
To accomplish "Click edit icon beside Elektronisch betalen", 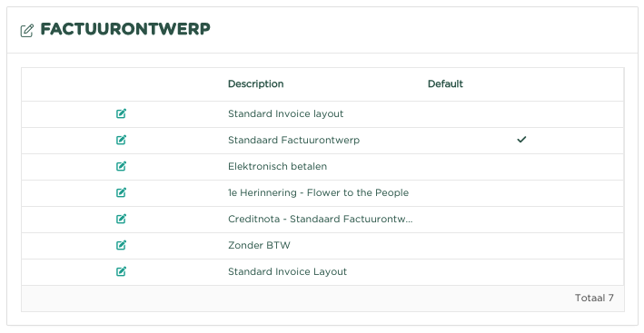I will (121, 166).
